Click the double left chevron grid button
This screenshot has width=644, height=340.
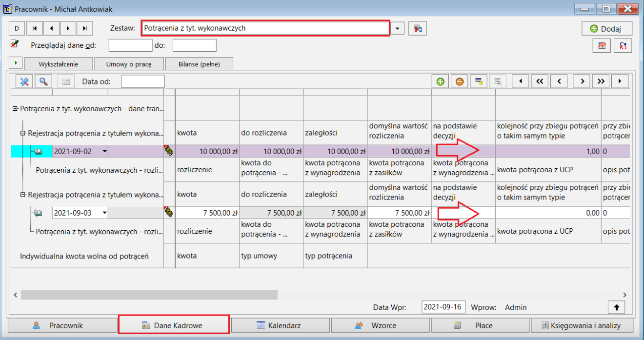tap(540, 81)
